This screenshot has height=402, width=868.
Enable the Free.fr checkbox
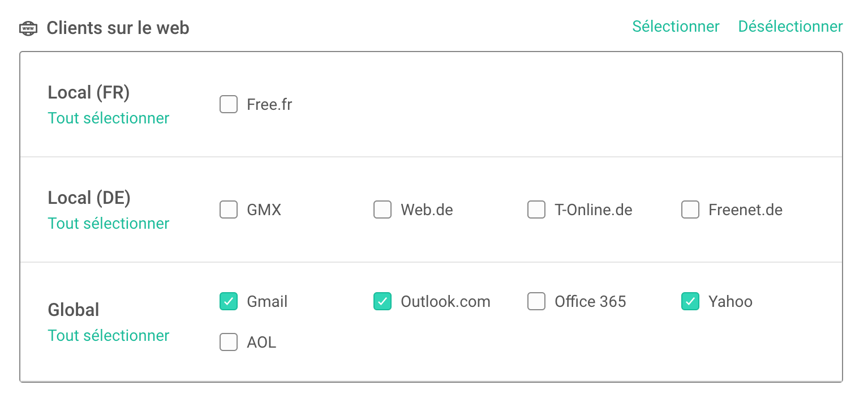point(229,104)
